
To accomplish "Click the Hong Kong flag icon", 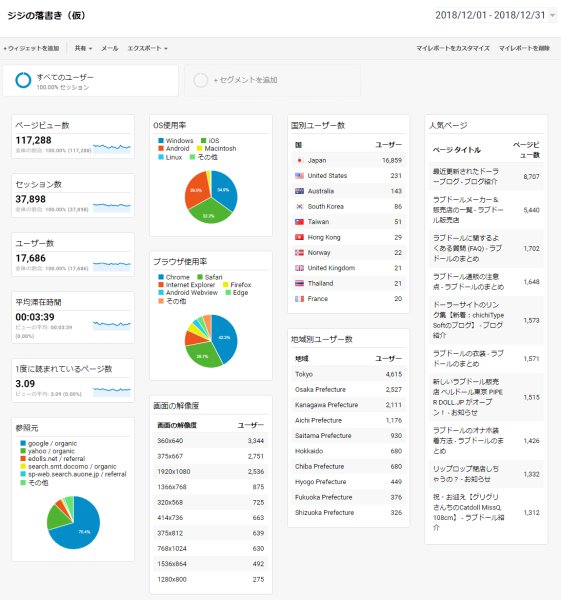I will pos(299,237).
